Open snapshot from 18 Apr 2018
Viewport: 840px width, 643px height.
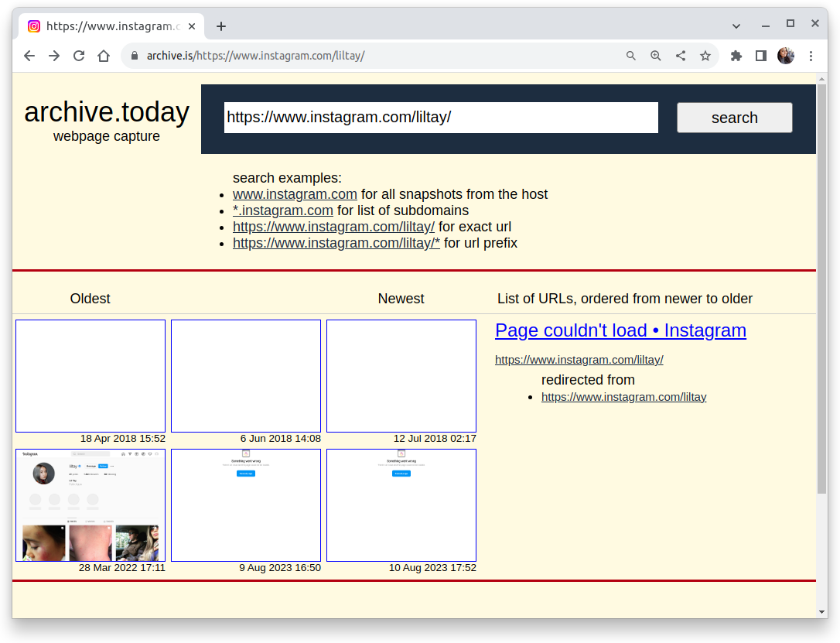90,376
